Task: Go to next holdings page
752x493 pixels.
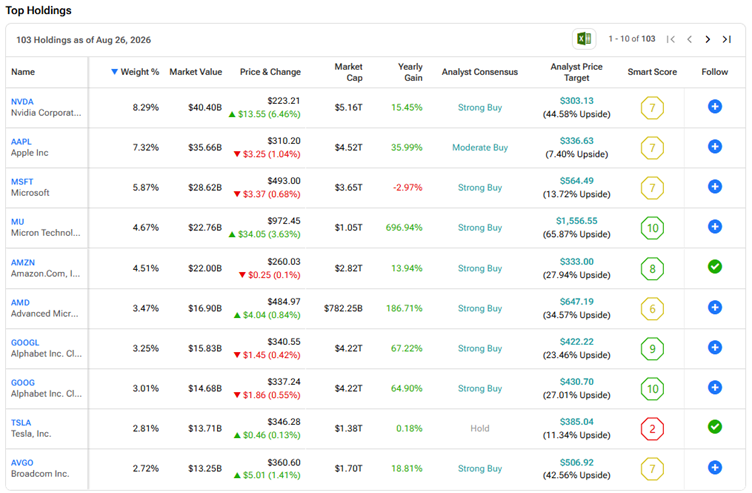Action: tap(707, 39)
